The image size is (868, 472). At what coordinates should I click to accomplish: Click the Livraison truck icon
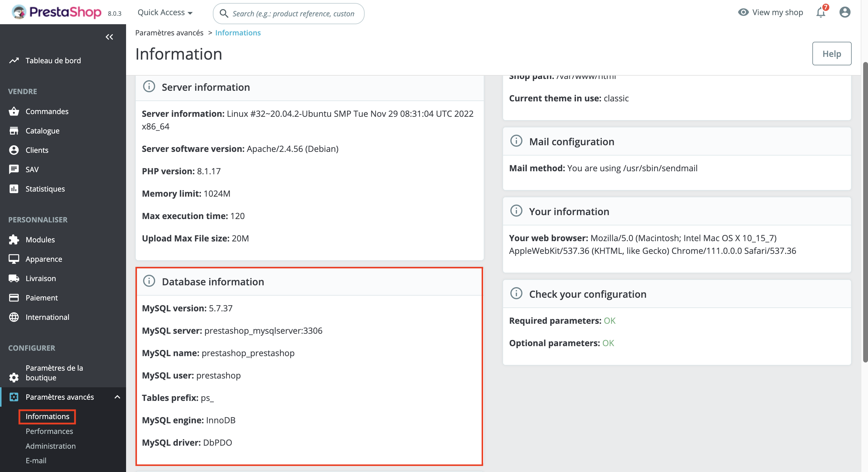[14, 278]
